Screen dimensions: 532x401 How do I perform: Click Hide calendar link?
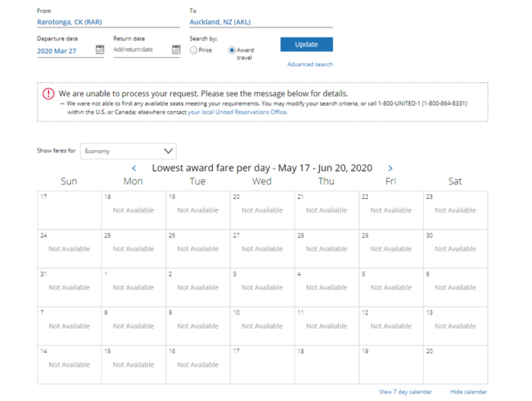coord(469,392)
